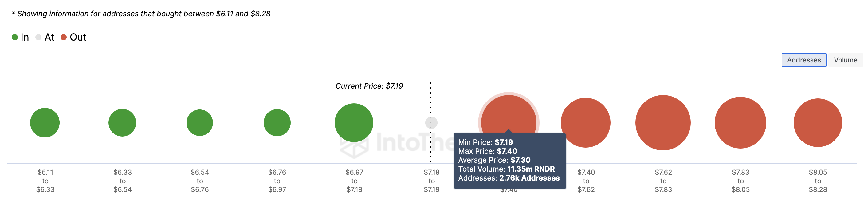This screenshot has width=868, height=211.
Task: Click the large green bubble $6.97 to $7.18
Action: pos(354,123)
